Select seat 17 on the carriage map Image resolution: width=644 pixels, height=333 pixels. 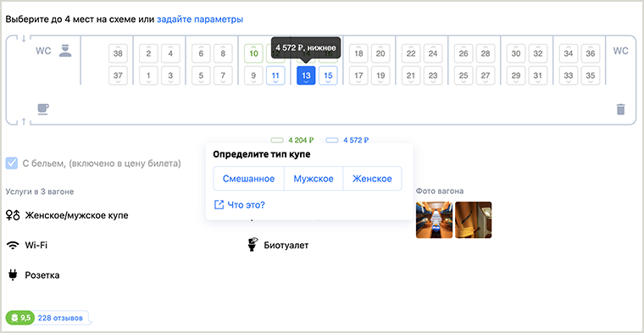[358, 75]
